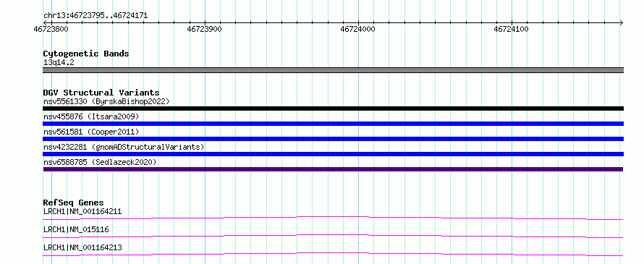Select the blue nsv4232281 variant bar
This screenshot has height=264, width=644.
click(333, 154)
